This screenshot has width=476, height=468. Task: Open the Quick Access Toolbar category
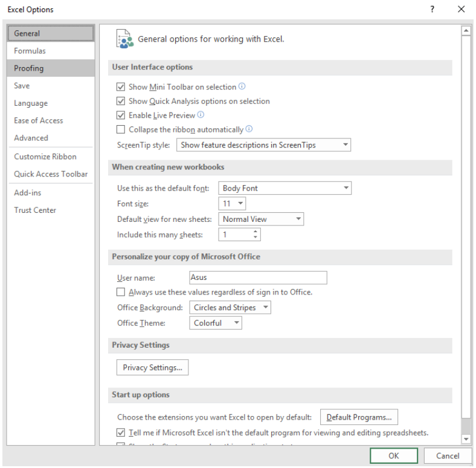tap(51, 174)
